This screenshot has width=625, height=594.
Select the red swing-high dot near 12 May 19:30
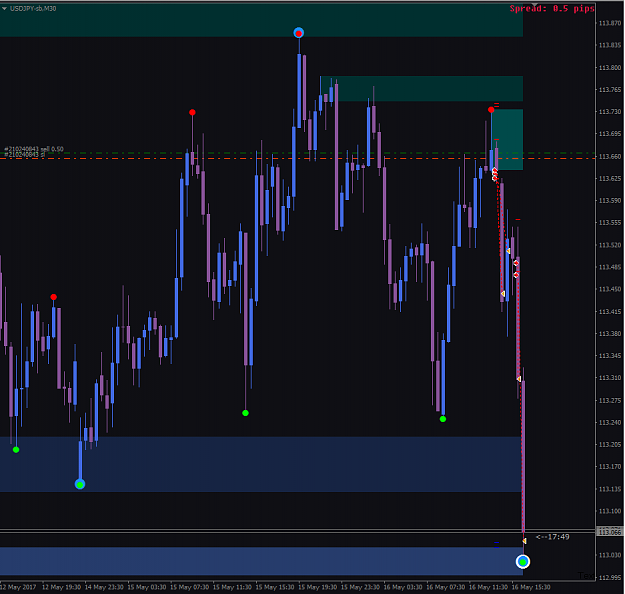pyautogui.click(x=53, y=297)
